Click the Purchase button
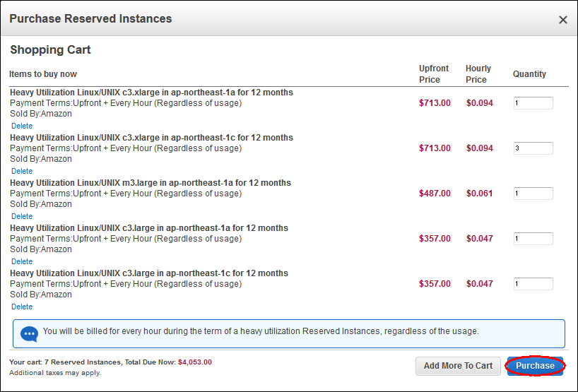 [535, 366]
